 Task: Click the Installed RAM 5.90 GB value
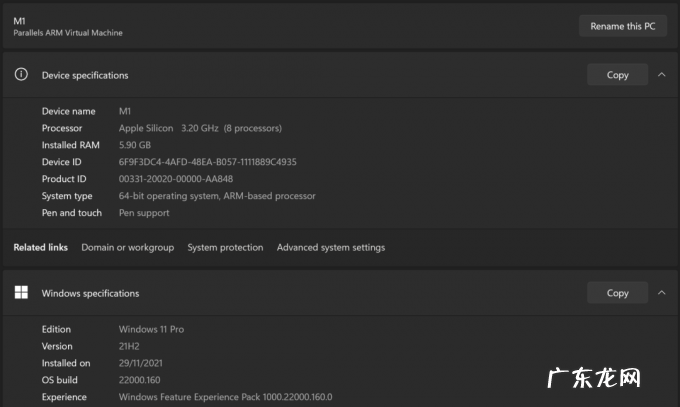[135, 145]
